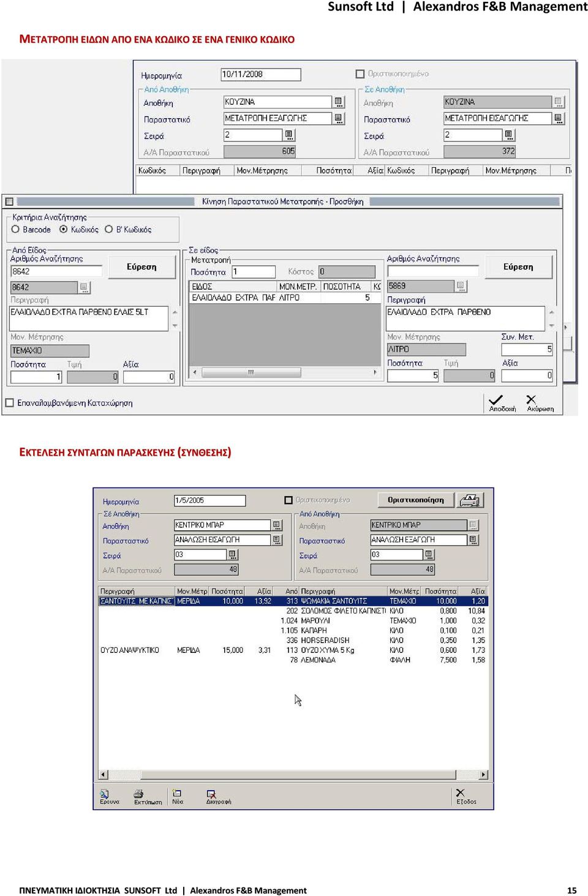Open Σειρά 03 lookup in Από Αποθήκη group
Viewport: 588px width, 896px height.
coord(429,554)
